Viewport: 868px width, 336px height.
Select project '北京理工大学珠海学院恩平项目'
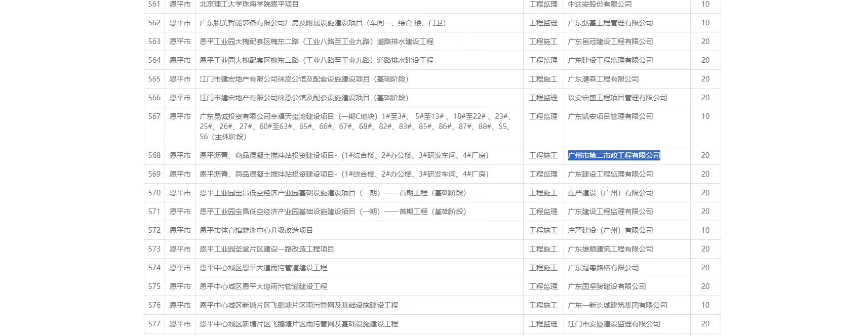click(249, 4)
